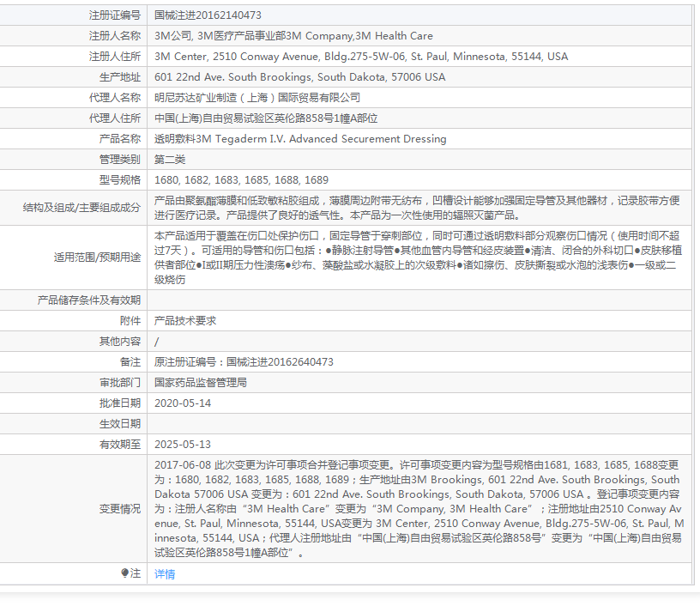Select the agent address in the 代理人住所 row
Viewport: 700px width, 606px height.
[x=266, y=118]
